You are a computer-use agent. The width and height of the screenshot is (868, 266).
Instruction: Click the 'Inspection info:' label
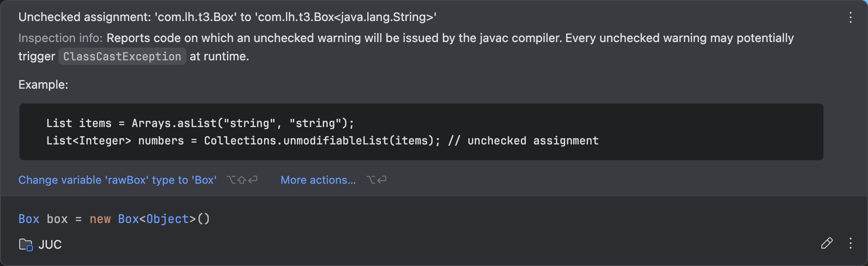tap(60, 38)
